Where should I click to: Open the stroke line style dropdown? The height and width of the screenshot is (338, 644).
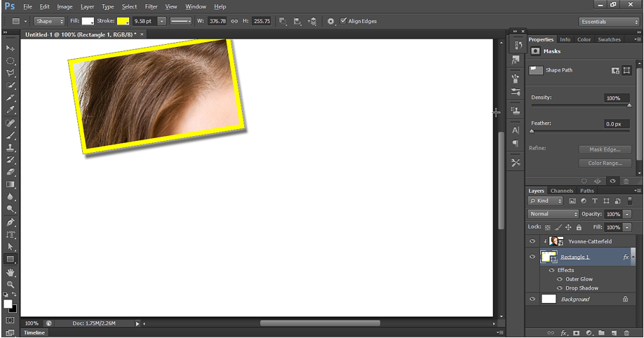[x=181, y=21]
